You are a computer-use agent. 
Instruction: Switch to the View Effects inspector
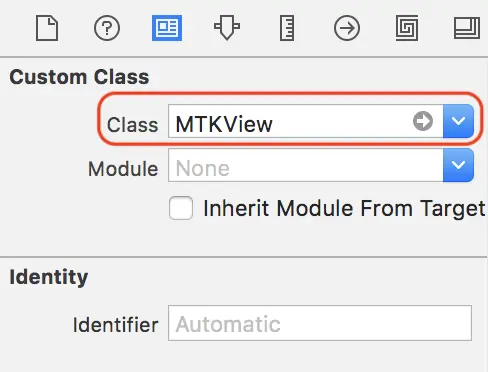467,28
